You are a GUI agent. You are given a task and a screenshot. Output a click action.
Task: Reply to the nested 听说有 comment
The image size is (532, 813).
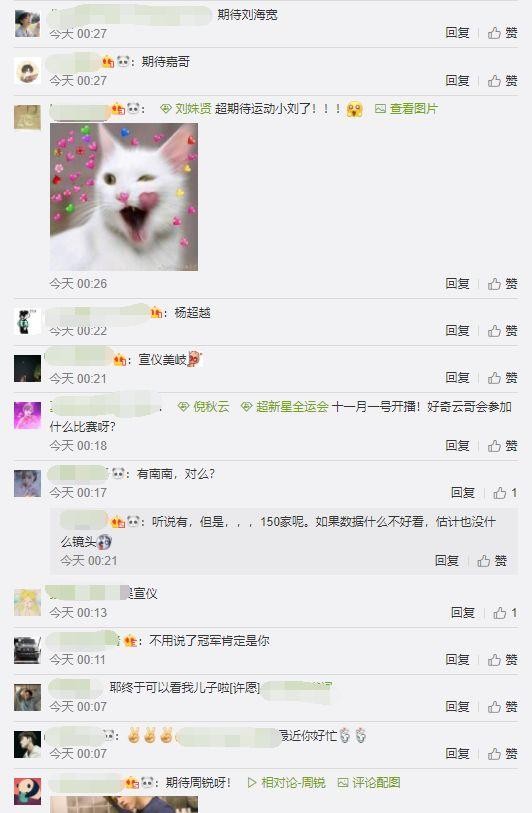pos(447,560)
